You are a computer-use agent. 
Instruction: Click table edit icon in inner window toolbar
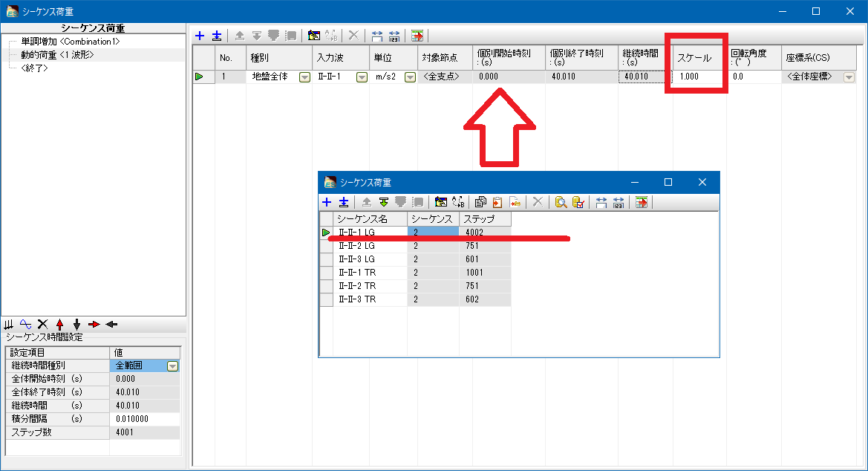(x=440, y=202)
